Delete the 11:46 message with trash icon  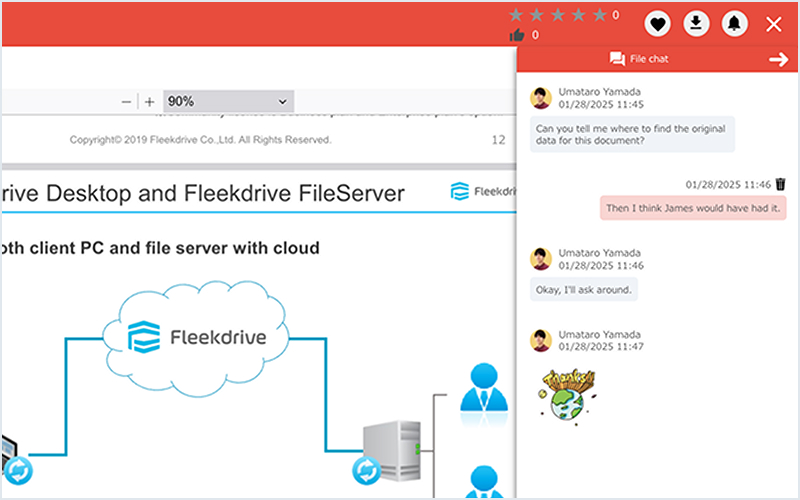pos(781,184)
